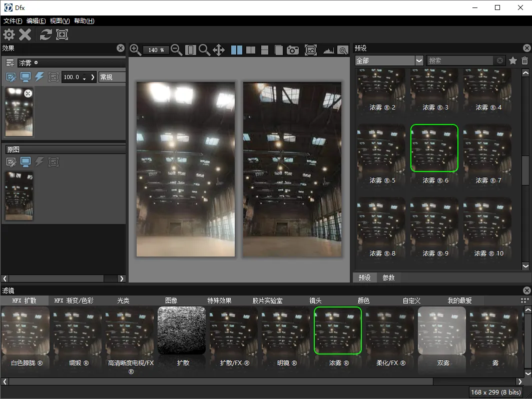Delete preset with the trash icon
The width and height of the screenshot is (532, 399).
524,60
